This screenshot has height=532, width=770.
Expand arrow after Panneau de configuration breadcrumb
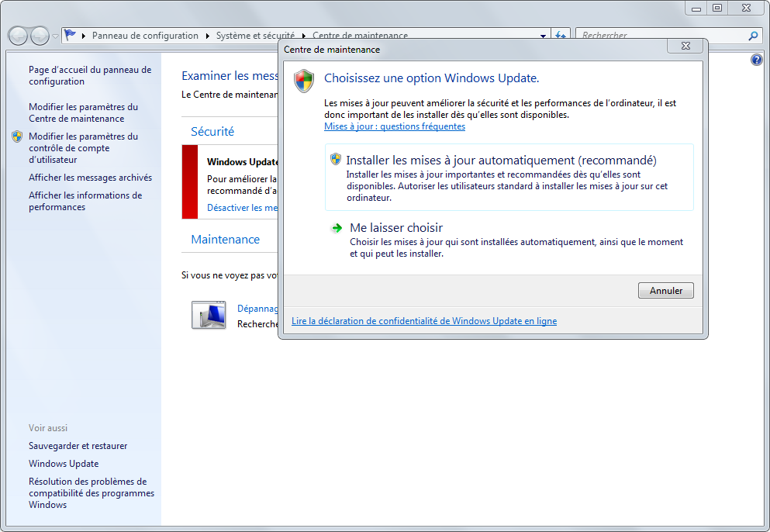[207, 36]
